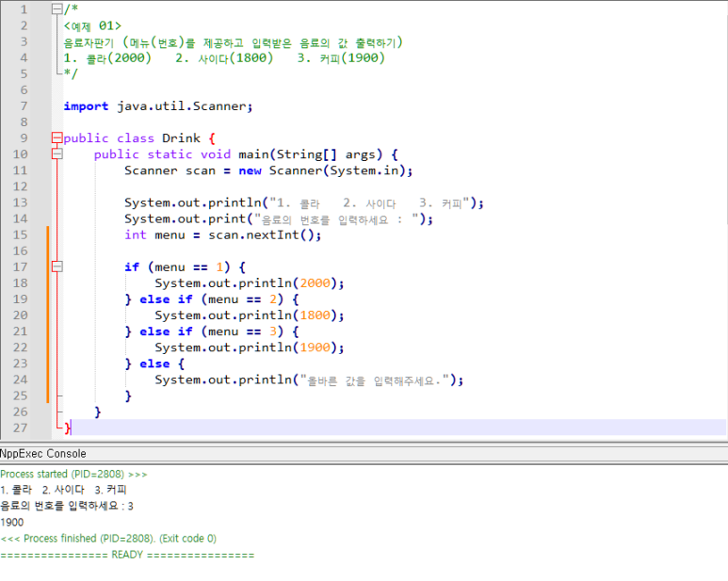Click 'main(String[] args)' in the code
728x581 pixels.
pos(311,154)
